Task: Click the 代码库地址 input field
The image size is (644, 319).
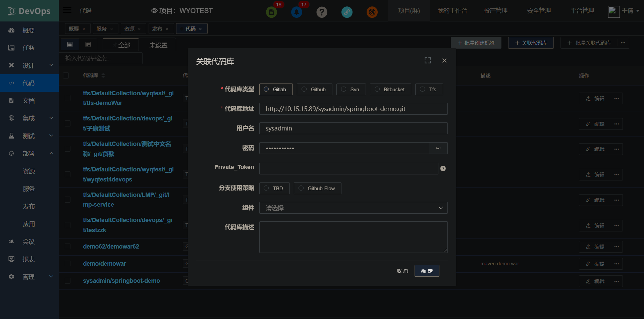Action: tap(353, 109)
